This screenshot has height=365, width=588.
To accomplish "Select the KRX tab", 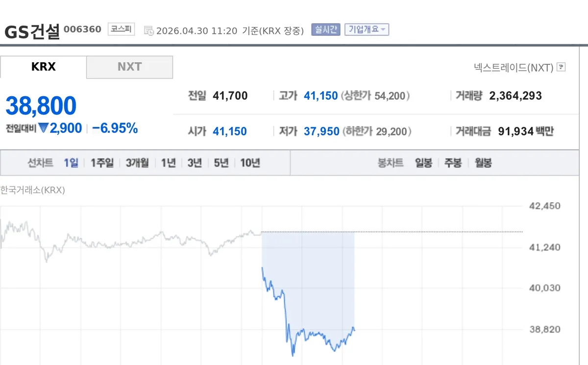I will click(x=44, y=67).
